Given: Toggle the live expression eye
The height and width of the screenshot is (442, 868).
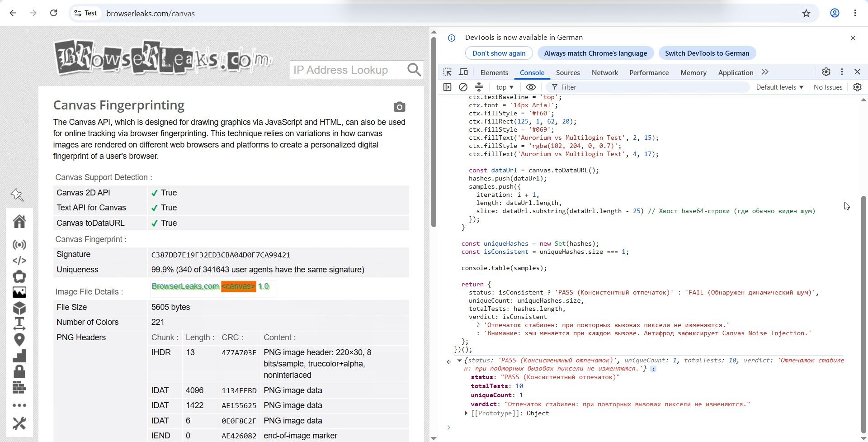Looking at the screenshot, I should (531, 87).
